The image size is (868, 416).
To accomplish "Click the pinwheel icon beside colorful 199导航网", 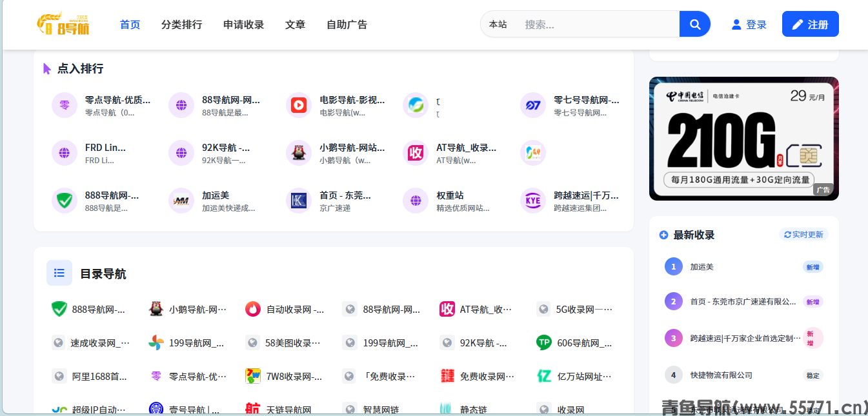I will (x=156, y=342).
